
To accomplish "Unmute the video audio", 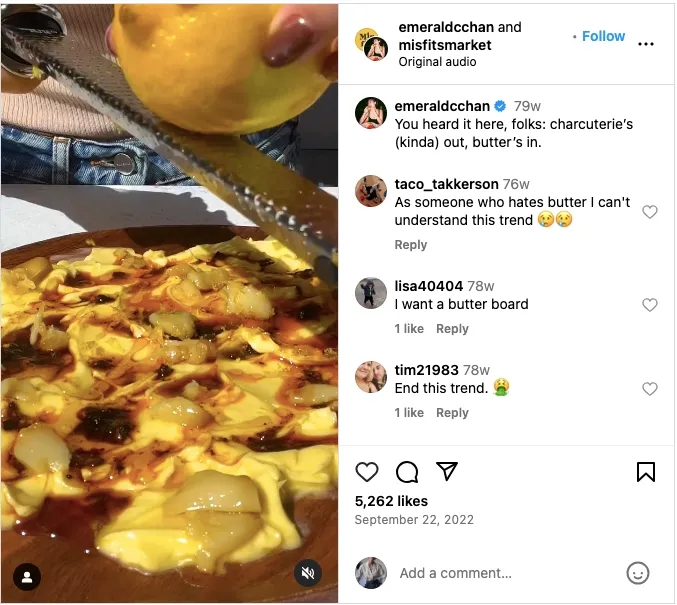I will [x=308, y=574].
